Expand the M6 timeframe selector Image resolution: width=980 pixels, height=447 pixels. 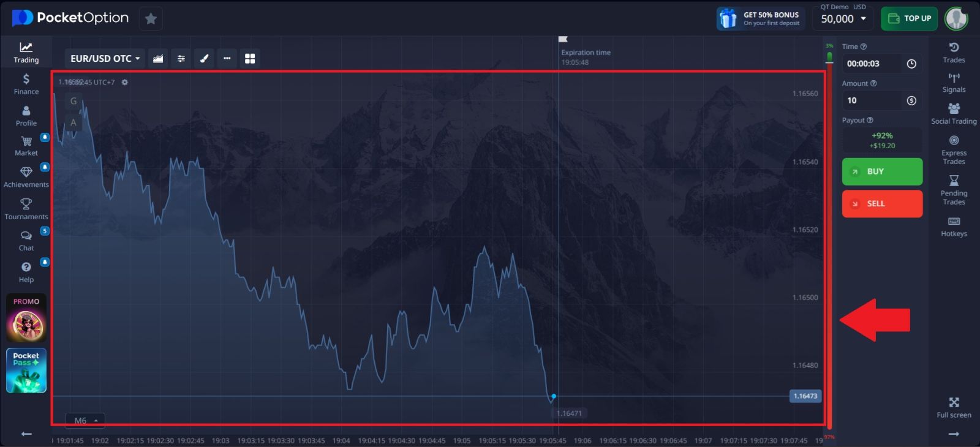click(85, 421)
